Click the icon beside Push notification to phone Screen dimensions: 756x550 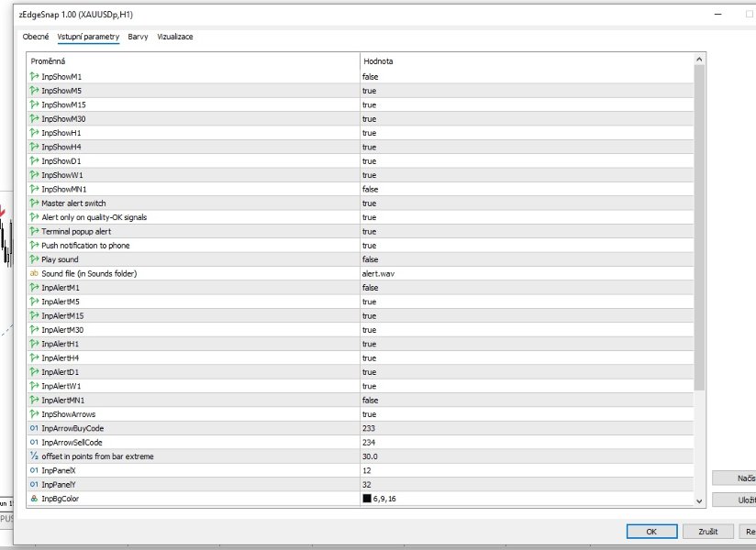(x=34, y=245)
